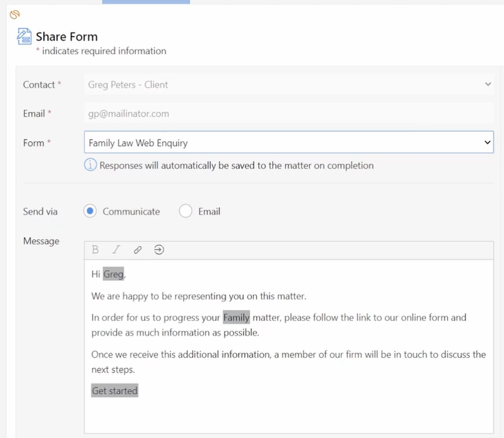504x438 pixels.
Task: Choose Email as send via method
Action: click(185, 211)
